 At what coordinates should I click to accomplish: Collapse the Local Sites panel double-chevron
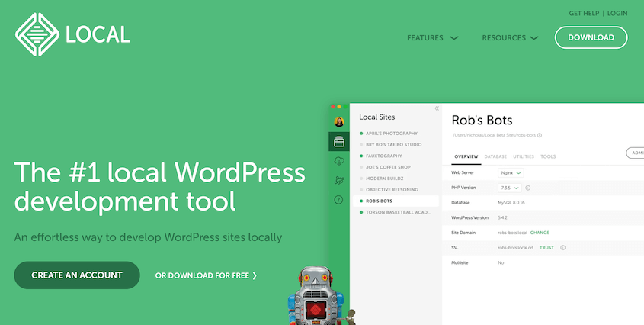(x=437, y=108)
